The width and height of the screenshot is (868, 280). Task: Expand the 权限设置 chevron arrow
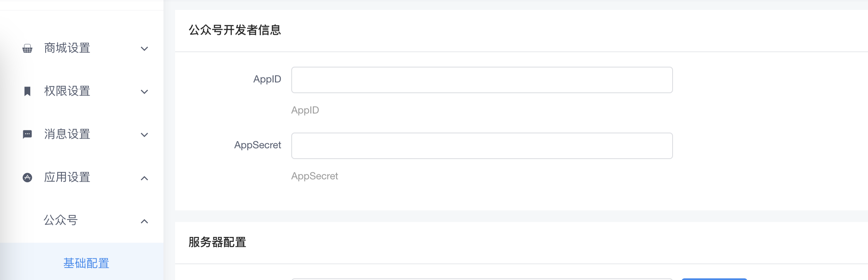coord(144,92)
